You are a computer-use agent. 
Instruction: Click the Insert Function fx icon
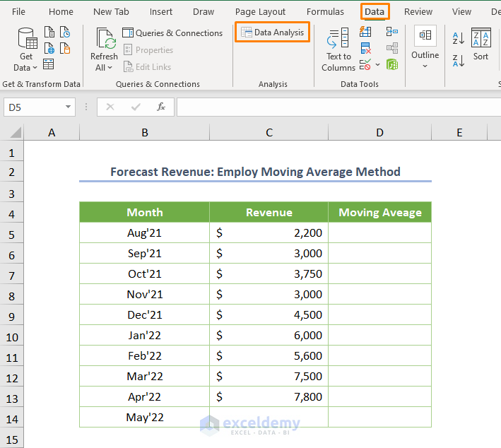point(161,107)
